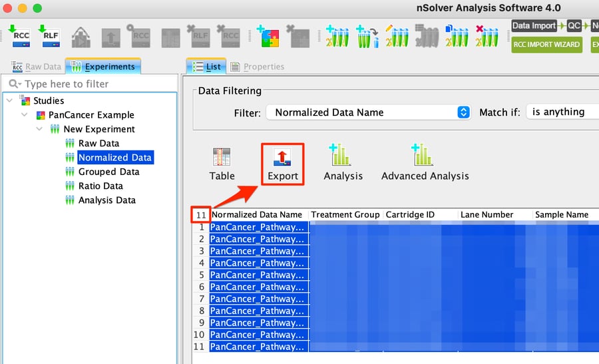Image resolution: width=599 pixels, height=364 pixels.
Task: Collapse the New Experiment node
Action: tap(39, 128)
